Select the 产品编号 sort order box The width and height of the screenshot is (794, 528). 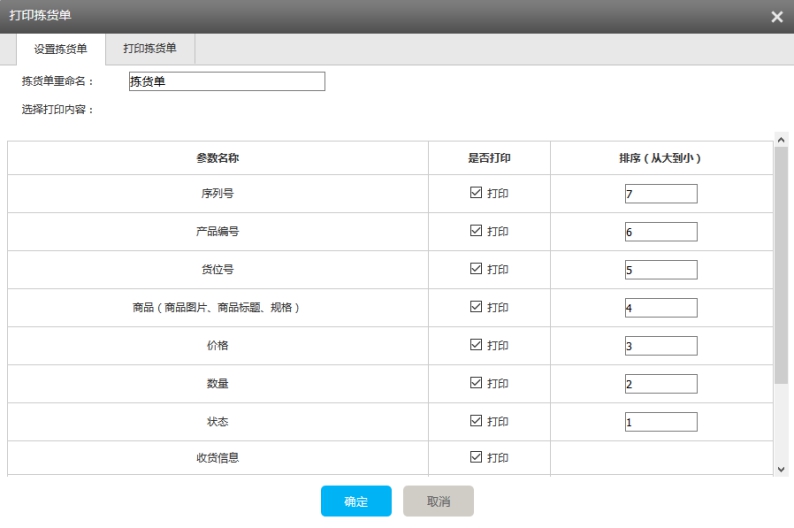660,232
